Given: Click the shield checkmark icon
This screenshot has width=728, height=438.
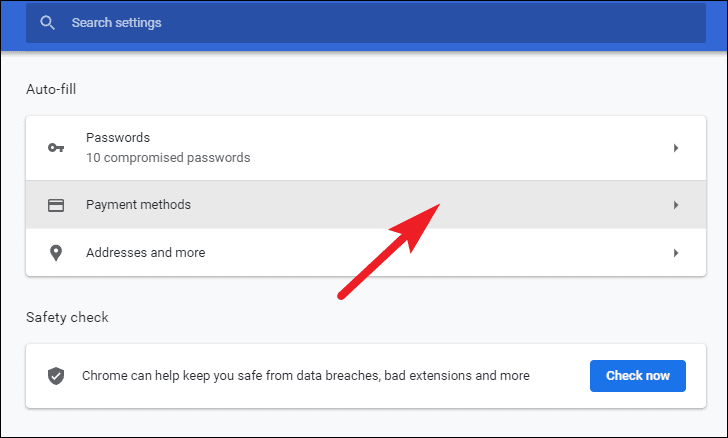Looking at the screenshot, I should pyautogui.click(x=56, y=376).
